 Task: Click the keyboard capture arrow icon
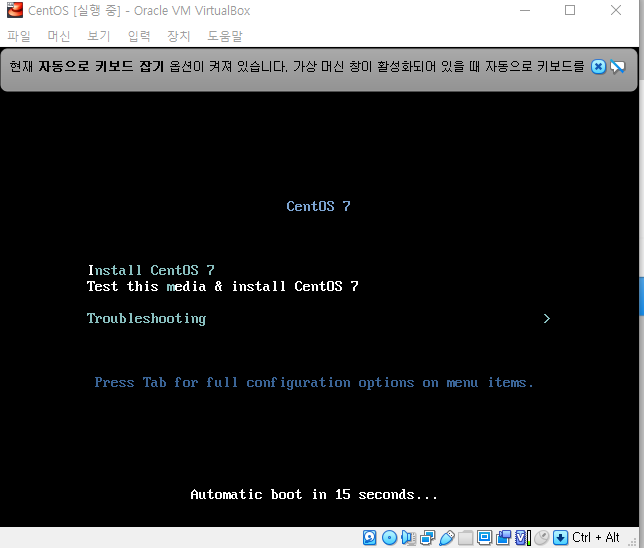(x=561, y=537)
